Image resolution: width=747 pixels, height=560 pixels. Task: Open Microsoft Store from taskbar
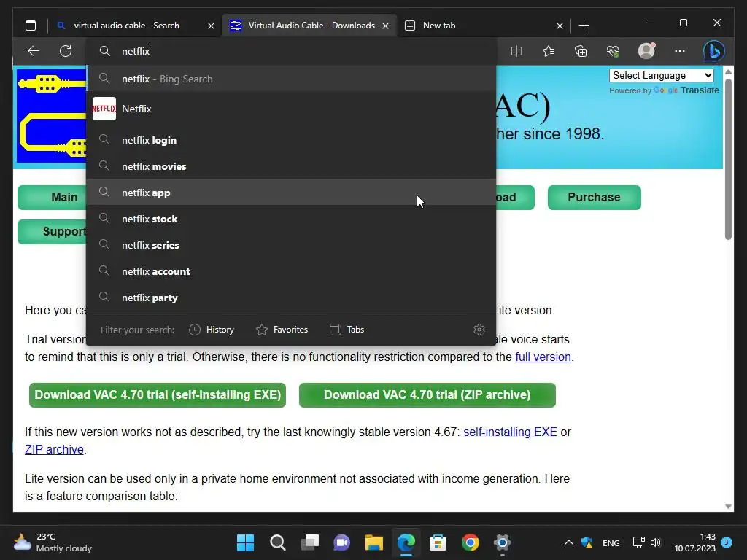click(x=438, y=542)
